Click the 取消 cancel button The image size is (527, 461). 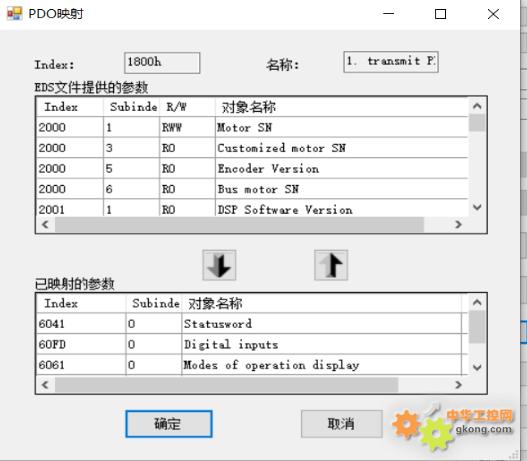coord(341,424)
